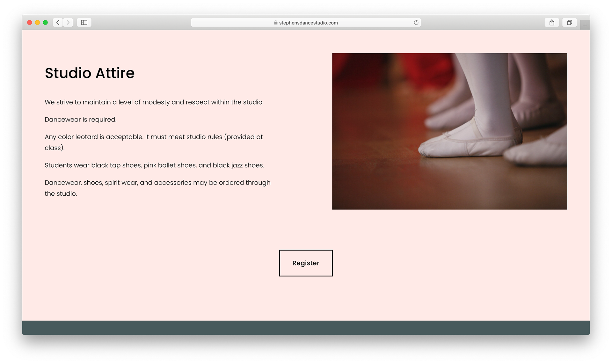Reload the page with the refresh icon
The width and height of the screenshot is (612, 364).
416,23
